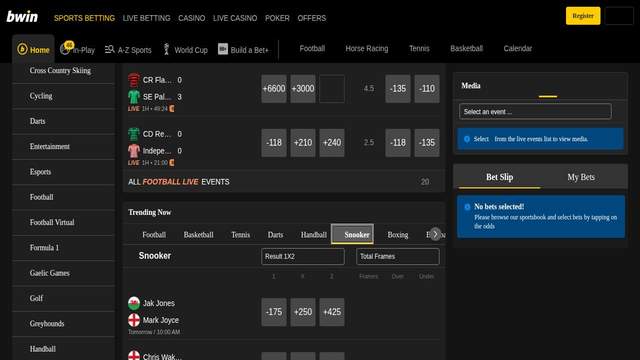Bet +6600 on CR Flamengo

[274, 89]
